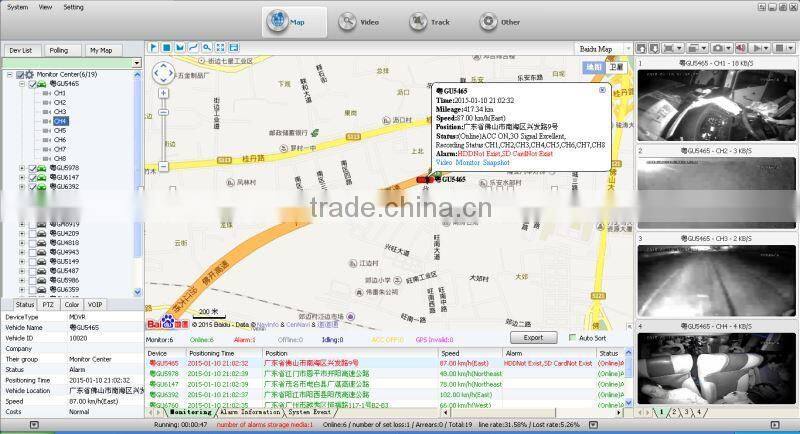Click the full-screen video icon
800x434 pixels.
point(668,48)
